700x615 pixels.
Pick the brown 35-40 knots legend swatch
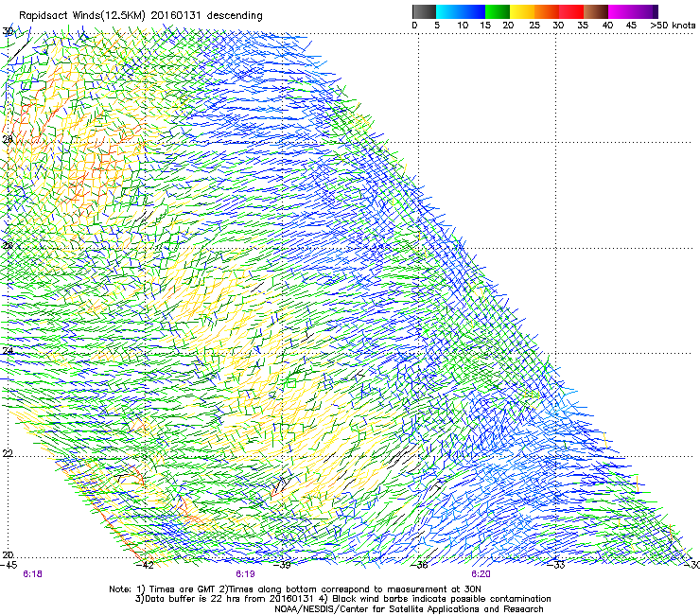click(596, 11)
